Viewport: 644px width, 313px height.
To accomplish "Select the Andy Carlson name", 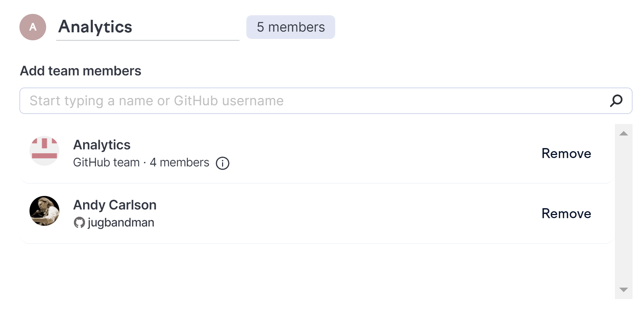I will pyautogui.click(x=115, y=205).
